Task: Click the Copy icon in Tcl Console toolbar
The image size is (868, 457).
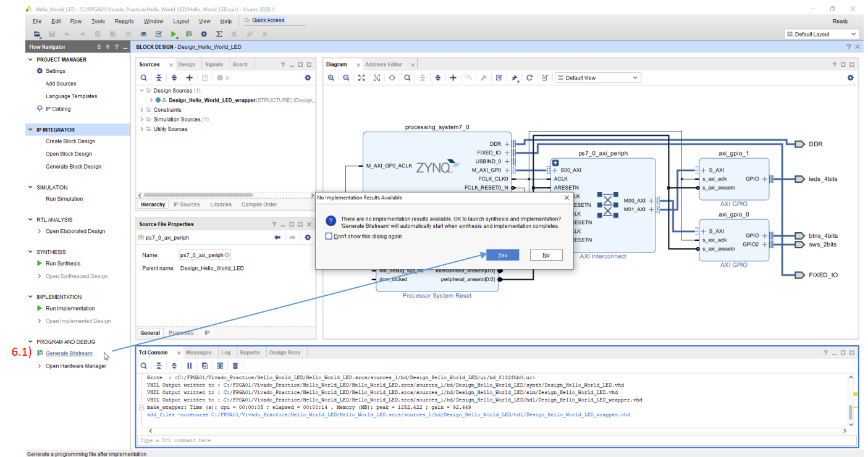Action: [204, 366]
